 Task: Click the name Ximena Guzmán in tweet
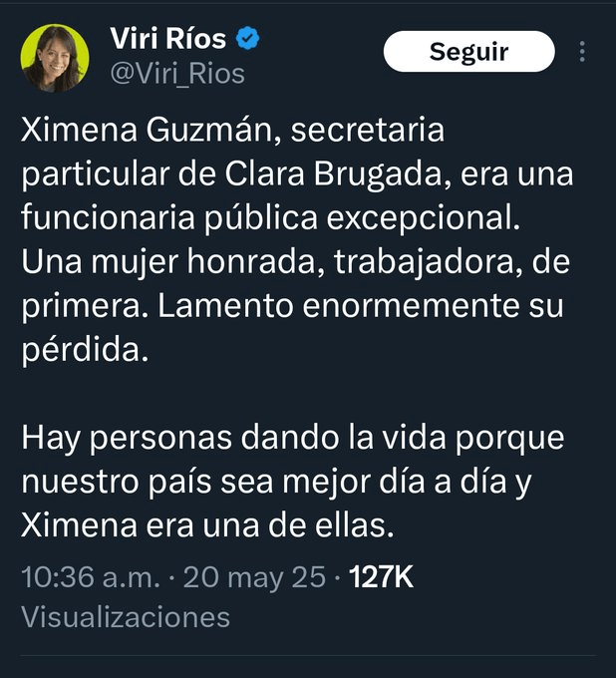point(148,131)
